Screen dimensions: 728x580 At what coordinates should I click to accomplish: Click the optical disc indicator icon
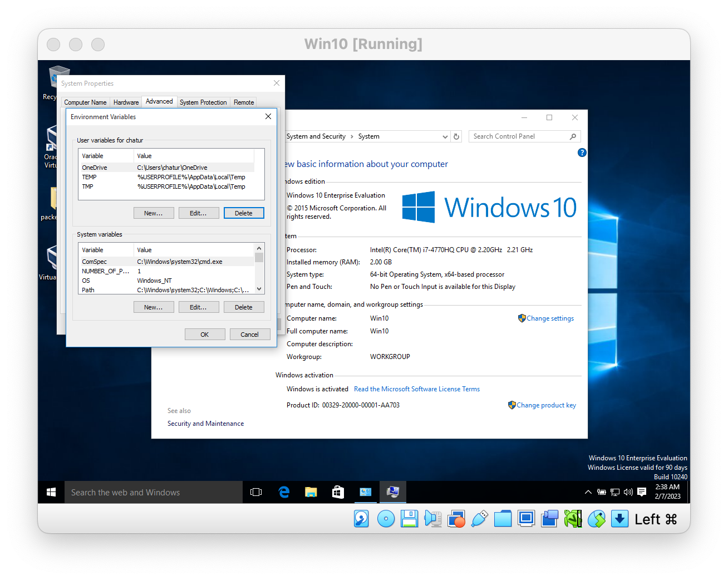[386, 519]
